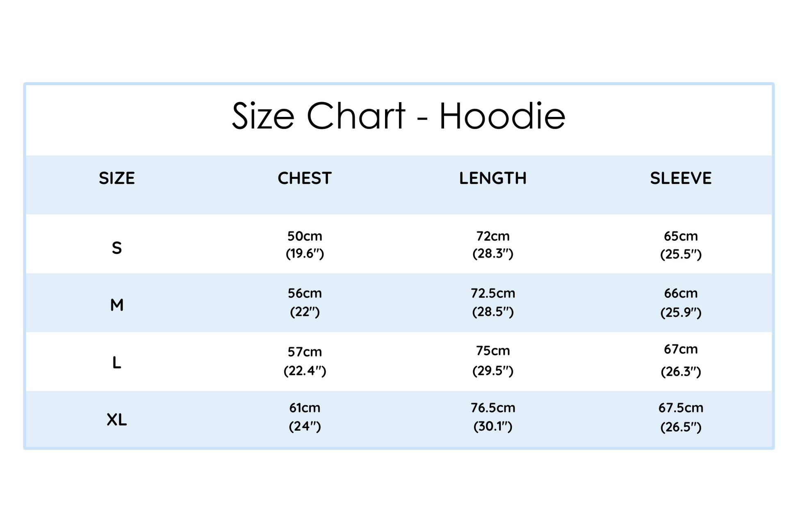Image resolution: width=798 pixels, height=532 pixels.
Task: Click the Size Chart - Hoodie title
Action: (399, 116)
